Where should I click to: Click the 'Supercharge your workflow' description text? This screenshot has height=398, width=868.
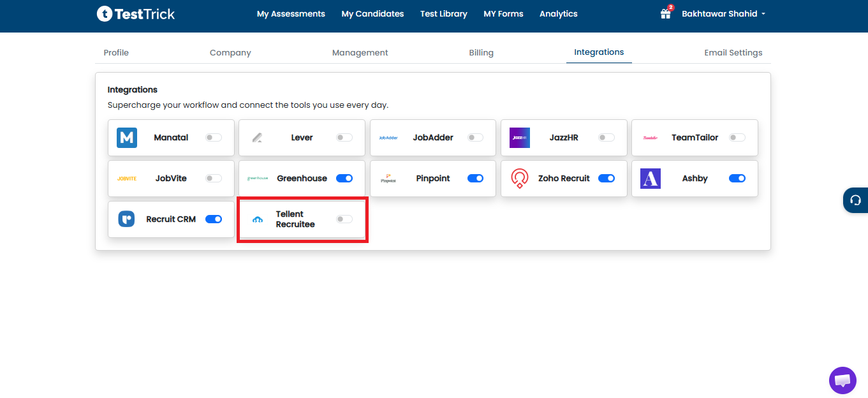point(247,105)
